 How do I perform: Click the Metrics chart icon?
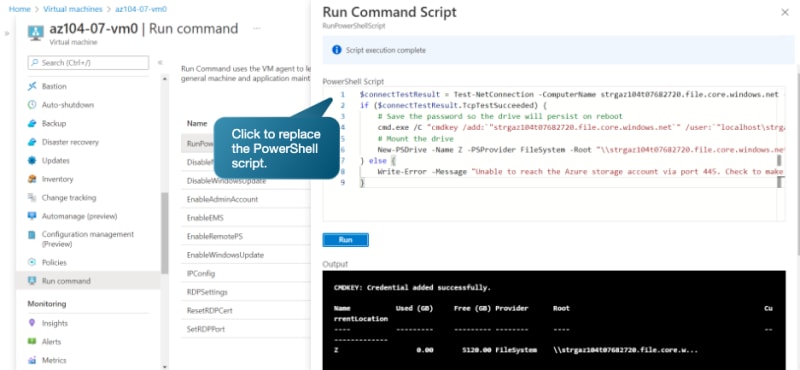(x=32, y=360)
